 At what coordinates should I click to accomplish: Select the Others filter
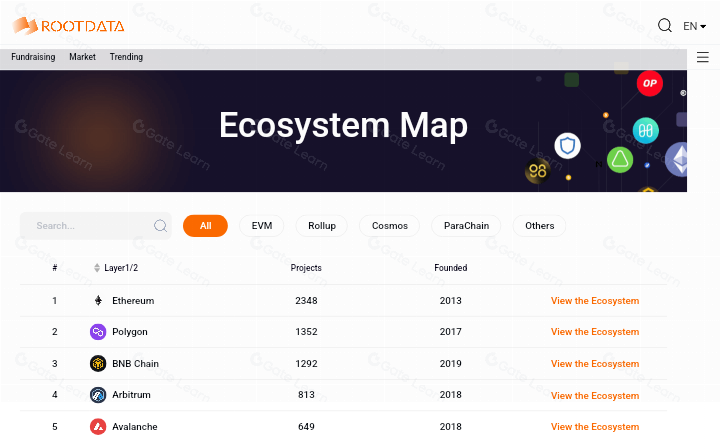[x=540, y=225]
